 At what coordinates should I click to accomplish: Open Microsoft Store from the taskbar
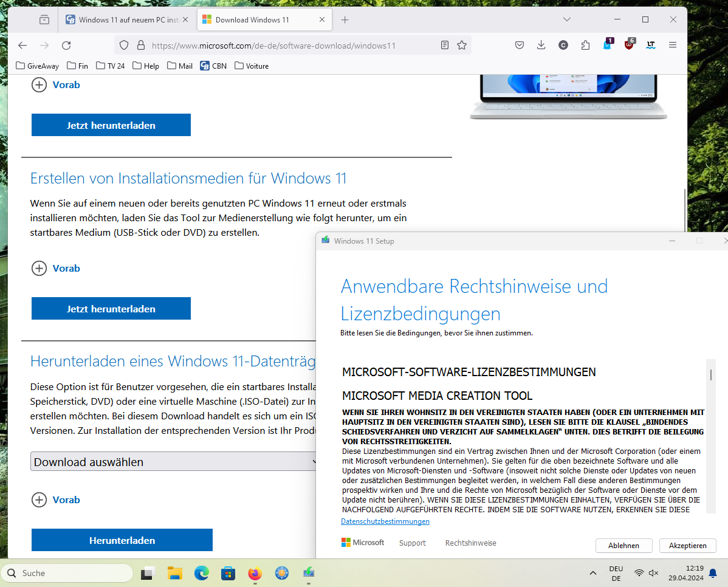(228, 574)
